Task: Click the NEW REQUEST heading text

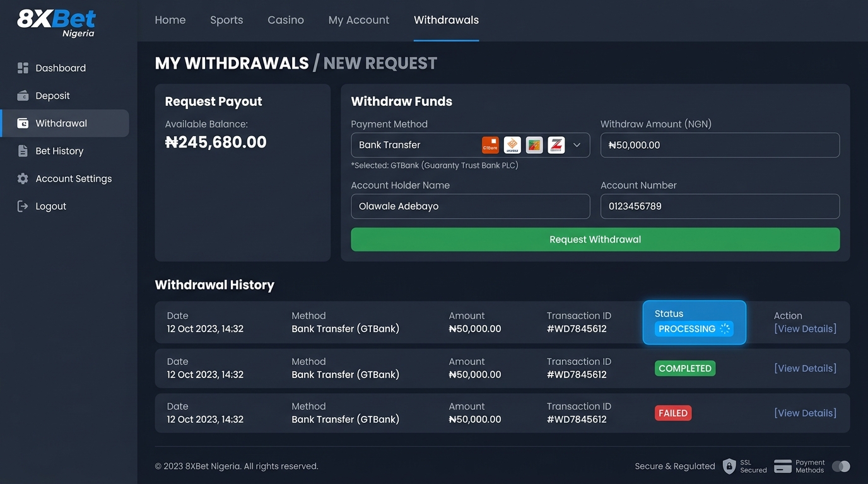Action: (380, 63)
